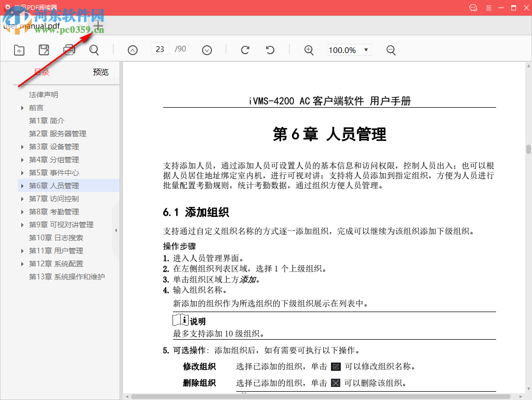Go to the previous page with the up chevron
Viewport: 532px width, 400px height.
click(132, 50)
